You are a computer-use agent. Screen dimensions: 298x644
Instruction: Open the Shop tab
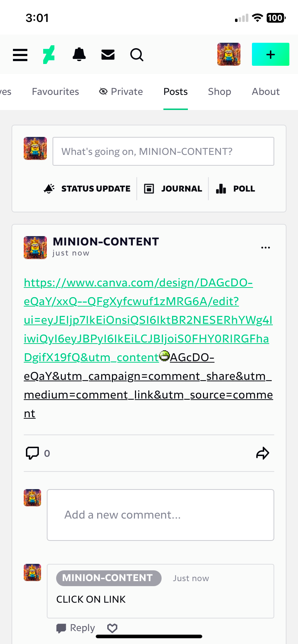[x=220, y=92]
